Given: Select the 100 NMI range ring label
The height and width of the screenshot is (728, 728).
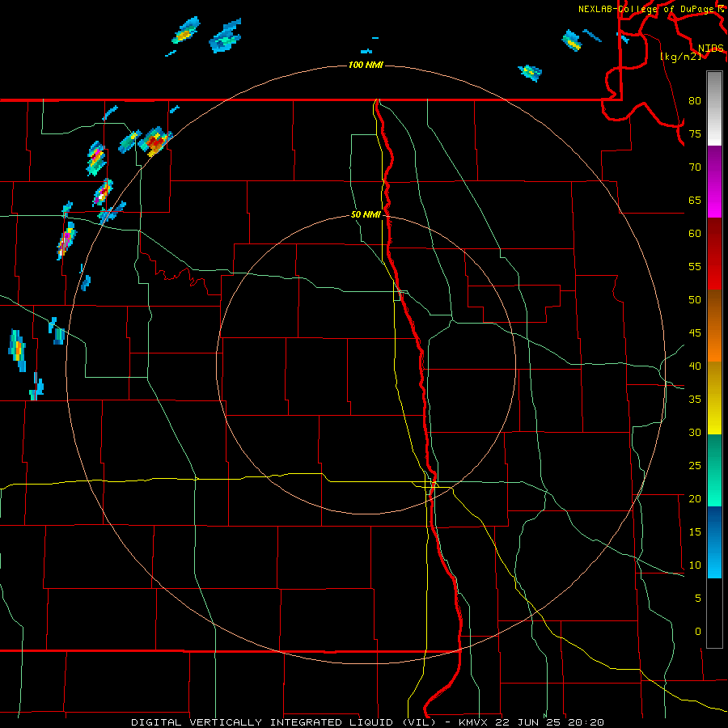Looking at the screenshot, I should pos(366,65).
